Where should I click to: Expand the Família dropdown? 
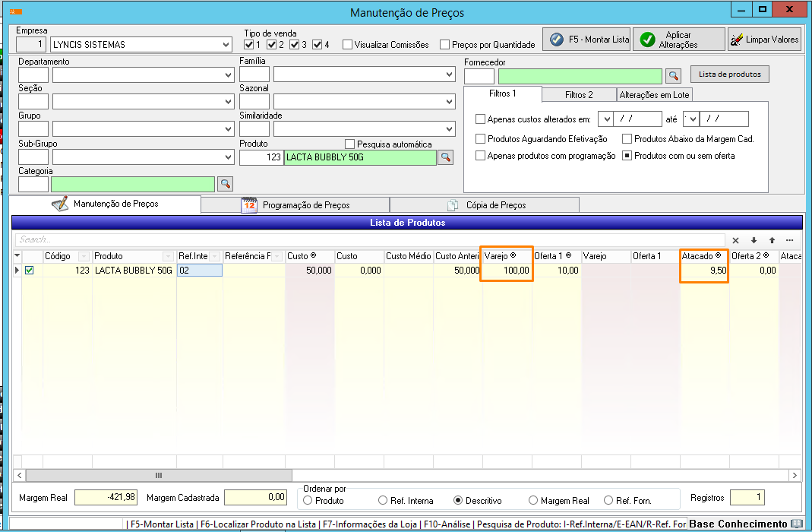(x=450, y=74)
